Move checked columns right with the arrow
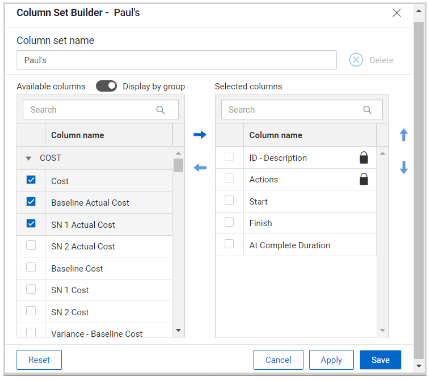Viewport: 429px width, 380px height. point(200,135)
